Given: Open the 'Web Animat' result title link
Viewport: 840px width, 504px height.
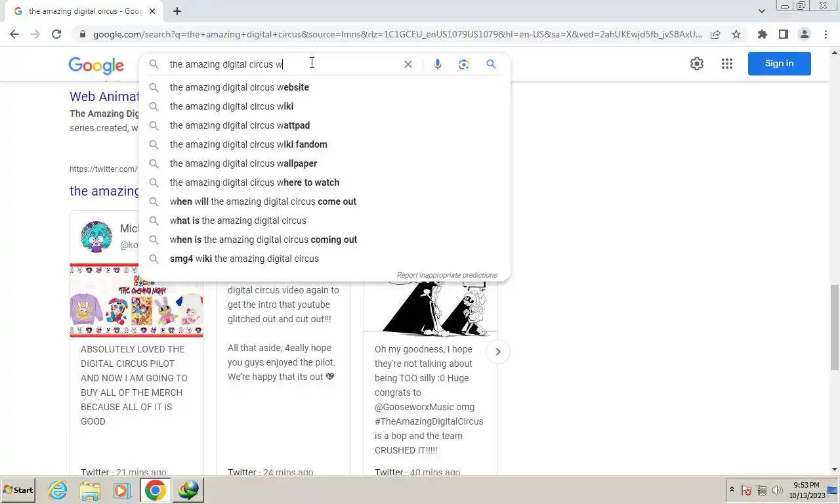Looking at the screenshot, I should pyautogui.click(x=104, y=96).
